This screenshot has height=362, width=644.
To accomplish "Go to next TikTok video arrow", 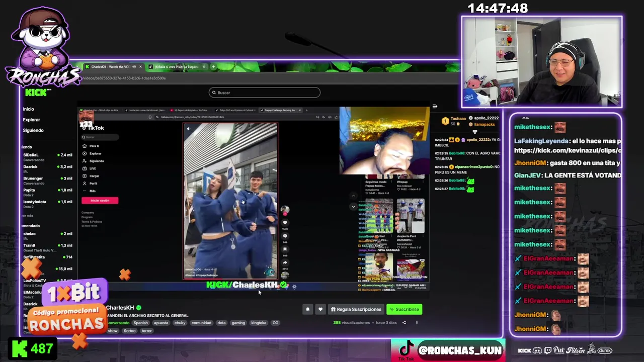I will tap(353, 206).
